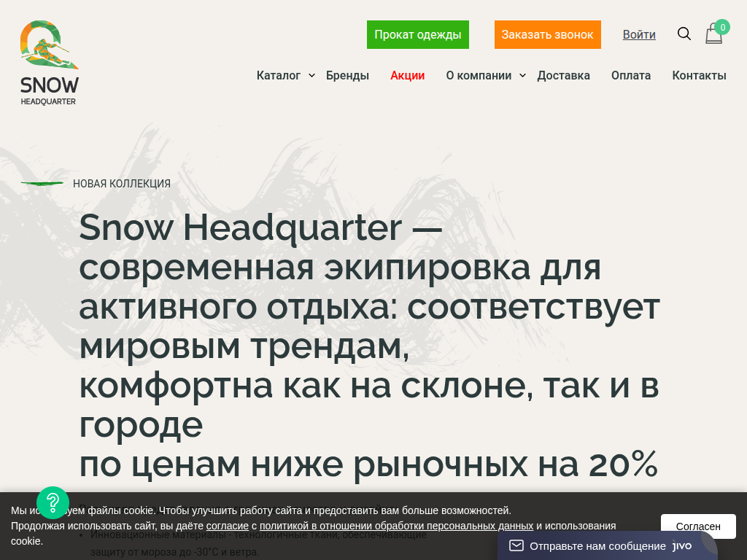Open the Оплата menu item
This screenshot has width=747, height=560.
630,75
